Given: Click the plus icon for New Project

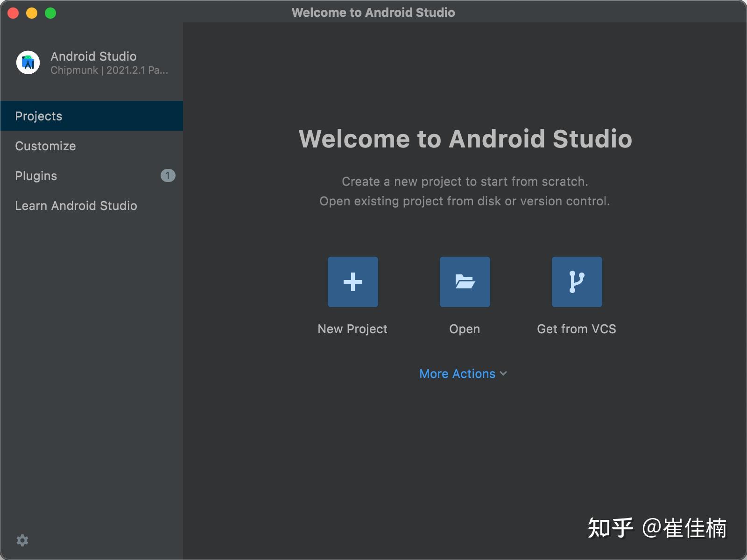Looking at the screenshot, I should coord(353,282).
